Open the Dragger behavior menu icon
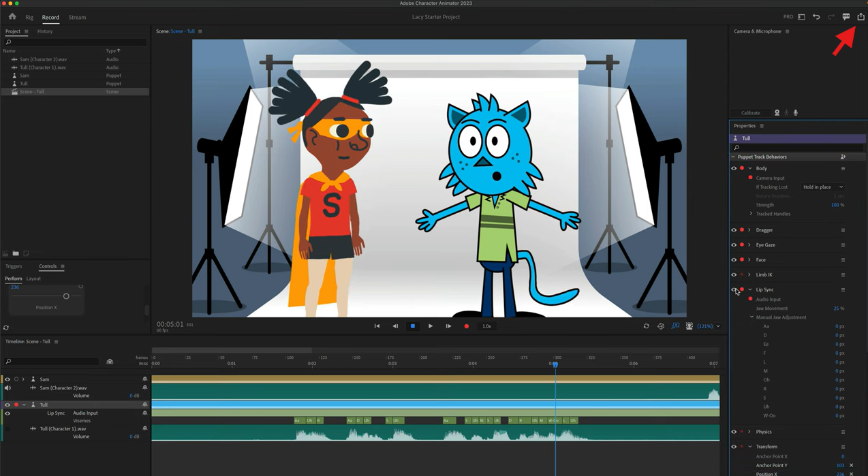This screenshot has height=476, width=868. tap(843, 230)
